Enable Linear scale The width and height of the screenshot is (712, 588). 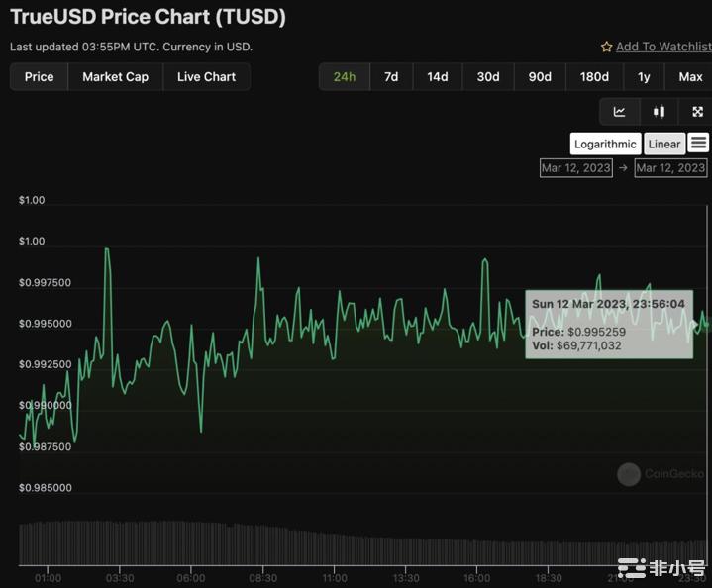tap(664, 144)
